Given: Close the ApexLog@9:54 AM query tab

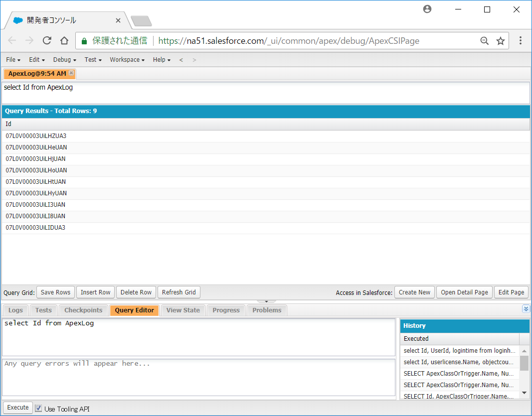Looking at the screenshot, I should click(x=71, y=73).
